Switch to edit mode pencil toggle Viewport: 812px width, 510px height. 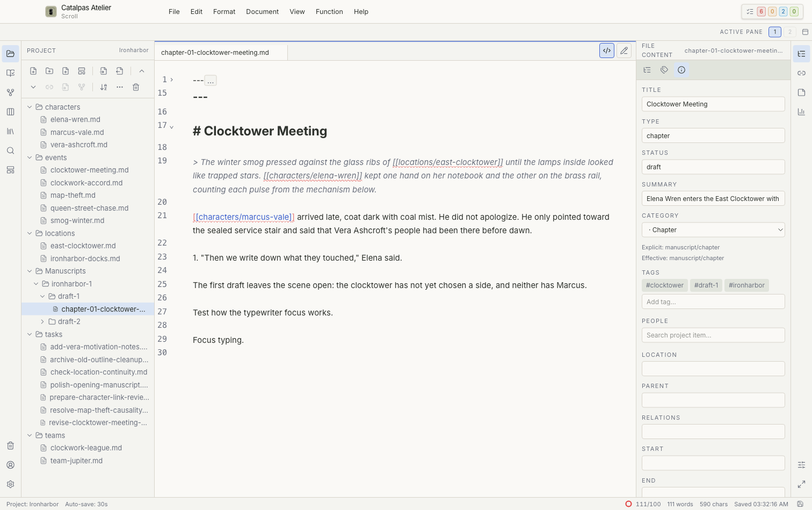pyautogui.click(x=624, y=51)
